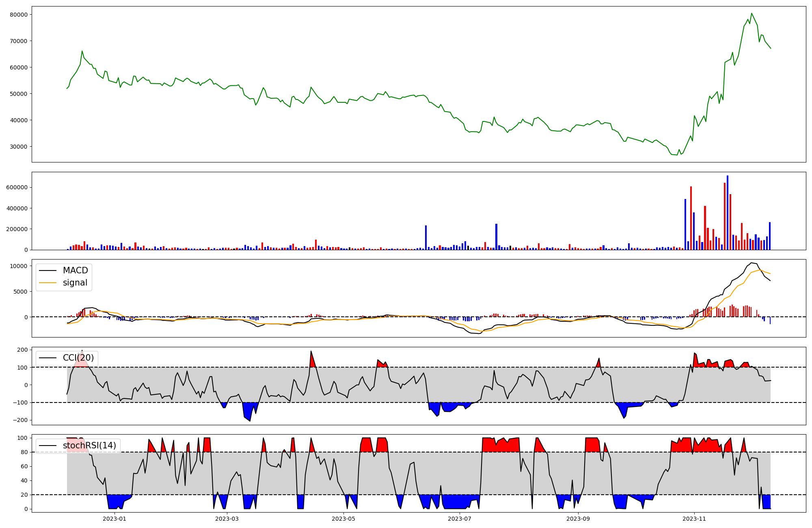Select the 2023-05 date axis label
This screenshot has height=528, width=812.
(343, 519)
